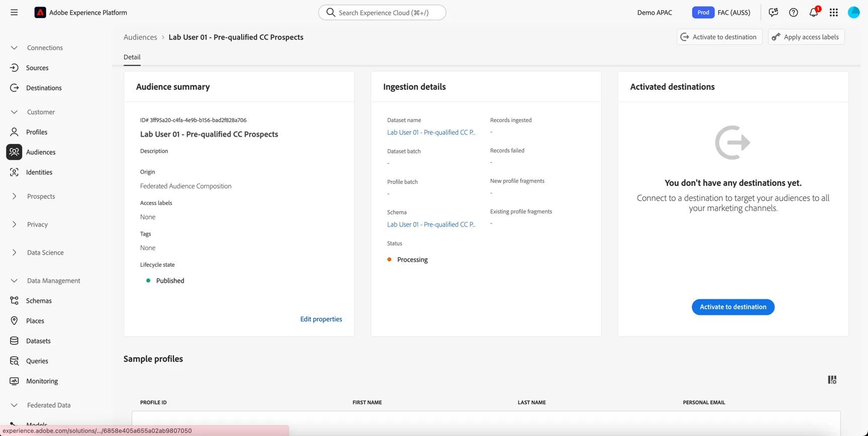This screenshot has height=436, width=868.
Task: Go back via the Audiences breadcrumb
Action: tap(140, 37)
